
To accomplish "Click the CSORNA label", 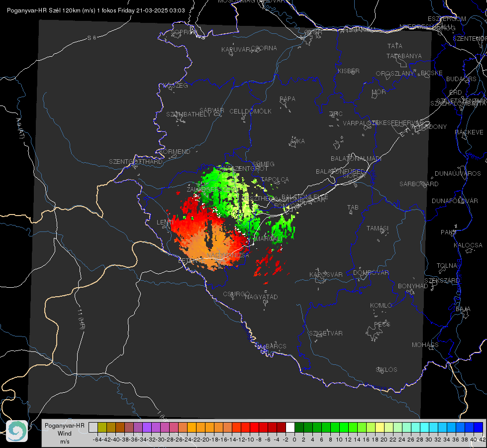I will tap(264, 48).
